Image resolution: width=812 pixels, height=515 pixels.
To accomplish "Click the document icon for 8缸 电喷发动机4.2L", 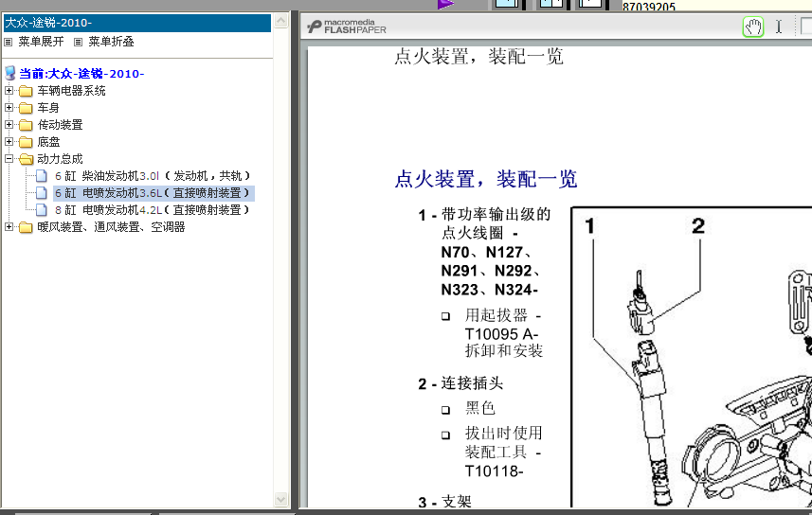I will 42,210.
